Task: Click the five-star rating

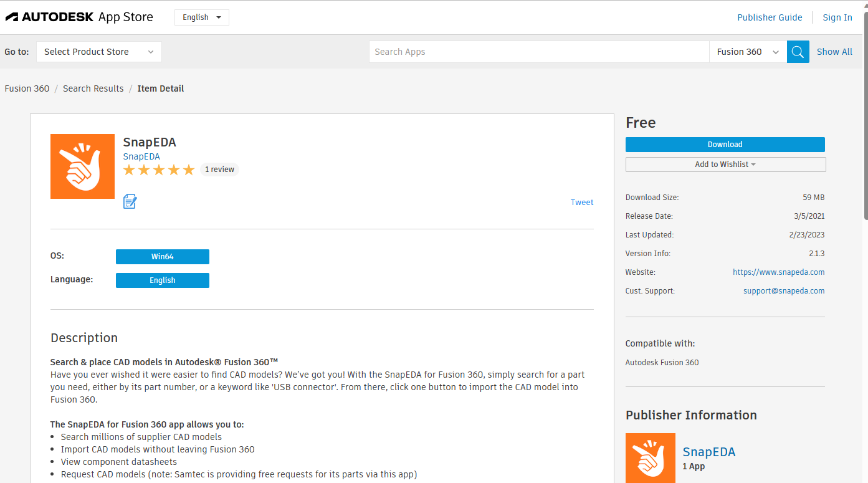Action: tap(159, 170)
